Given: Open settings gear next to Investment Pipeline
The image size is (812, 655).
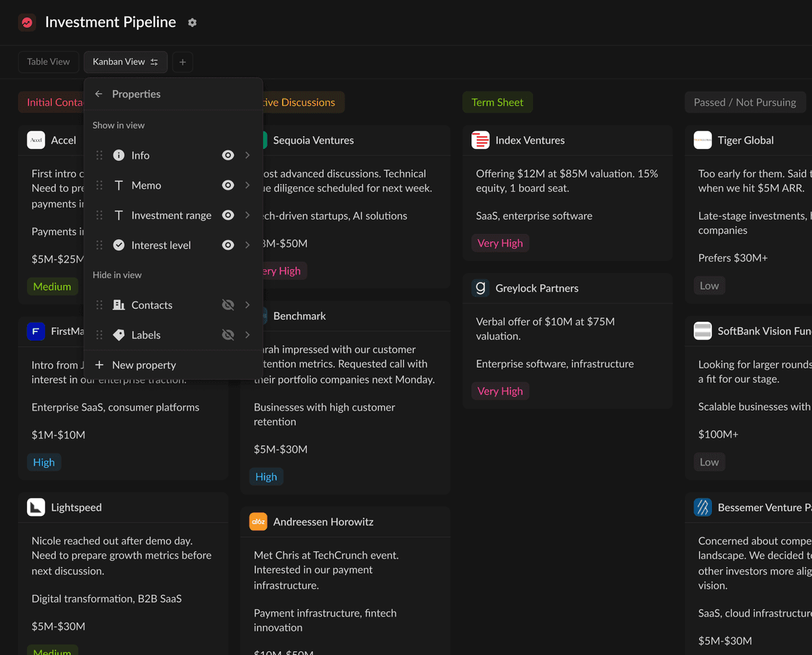Looking at the screenshot, I should 192,23.
